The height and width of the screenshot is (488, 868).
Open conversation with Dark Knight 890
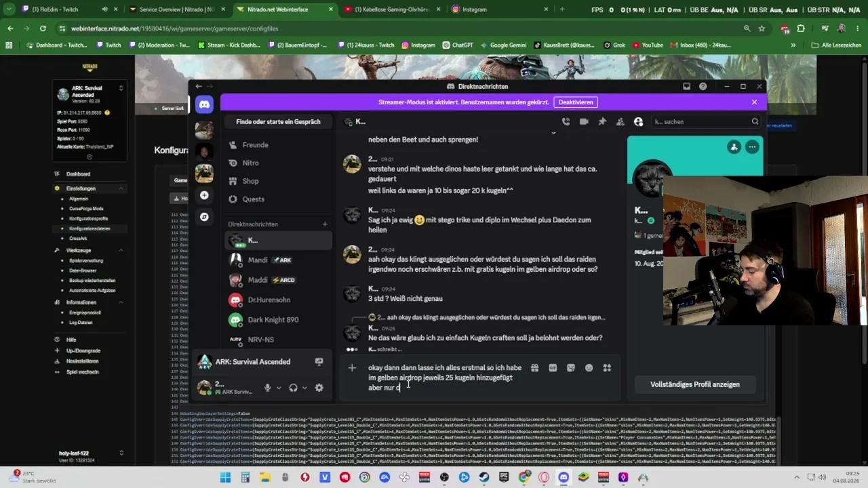[x=278, y=319]
